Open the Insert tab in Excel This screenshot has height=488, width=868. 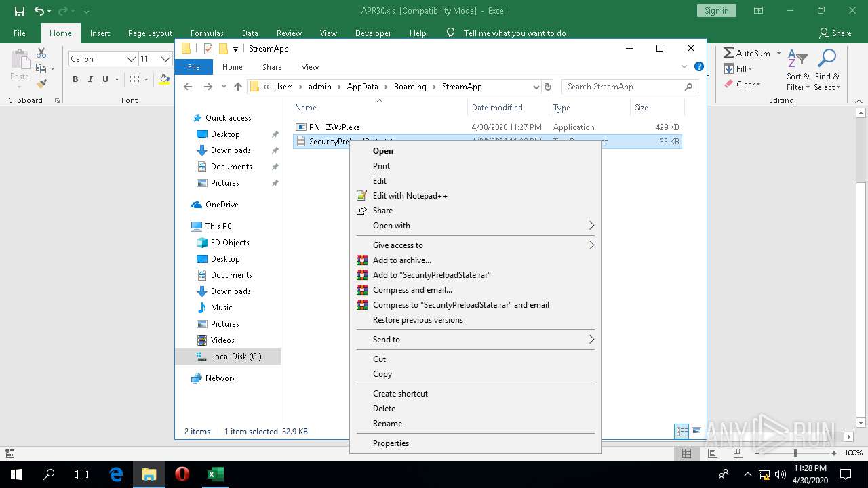coord(100,33)
